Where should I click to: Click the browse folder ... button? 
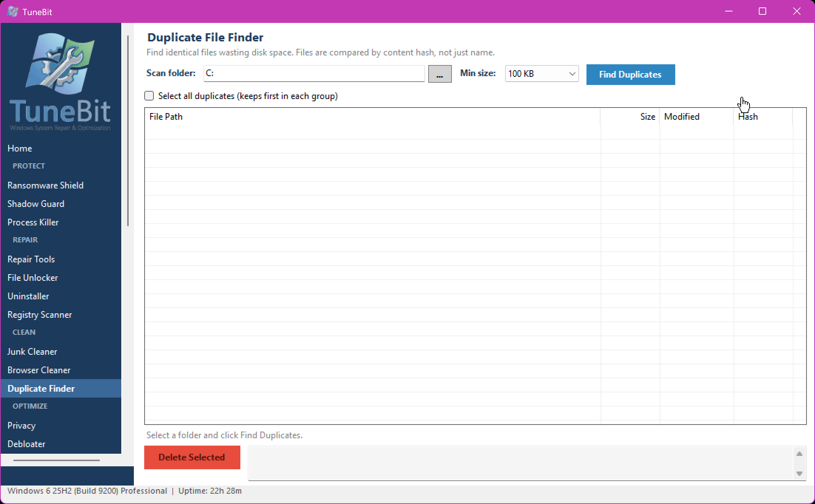coord(440,74)
